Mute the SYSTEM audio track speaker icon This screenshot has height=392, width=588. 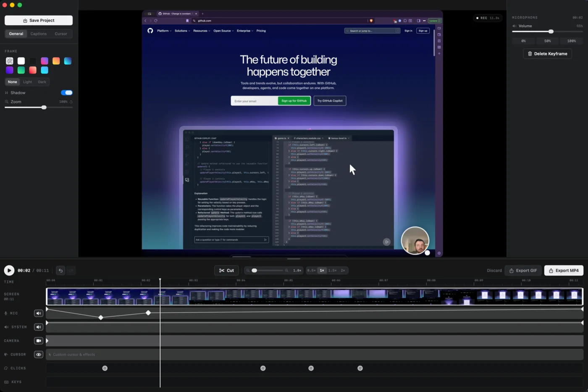39,327
